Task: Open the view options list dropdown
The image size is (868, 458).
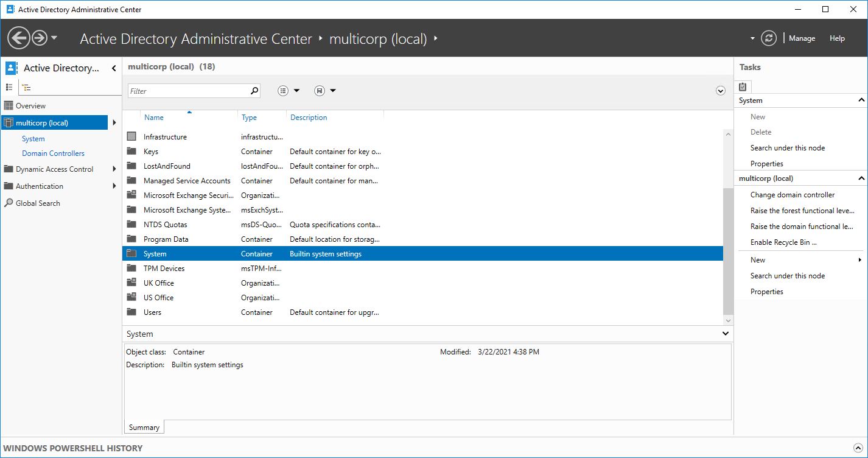Action: click(x=289, y=91)
